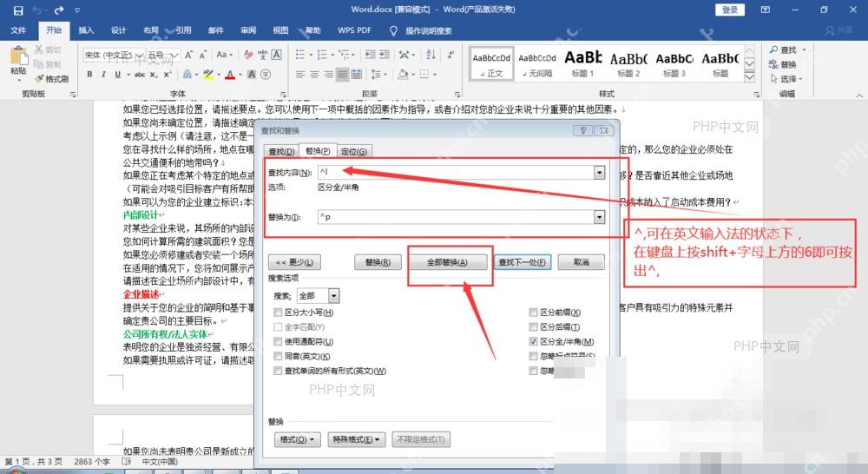The width and height of the screenshot is (868, 474).
Task: Decrease paragraph indent
Action: click(x=371, y=55)
